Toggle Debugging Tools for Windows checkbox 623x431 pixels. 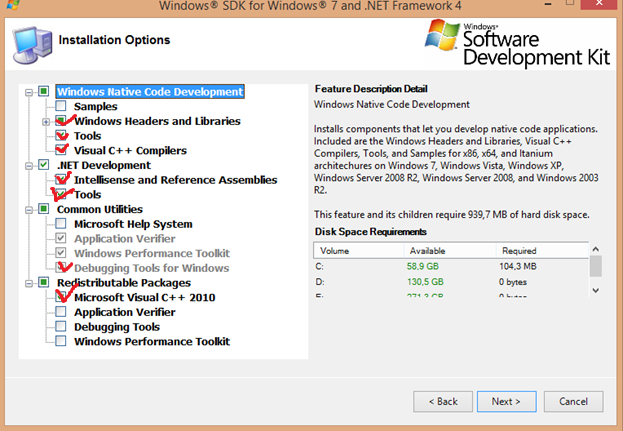(x=61, y=268)
